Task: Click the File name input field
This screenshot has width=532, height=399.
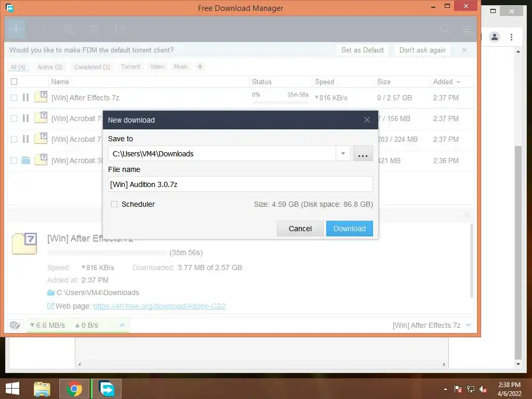Action: click(240, 184)
